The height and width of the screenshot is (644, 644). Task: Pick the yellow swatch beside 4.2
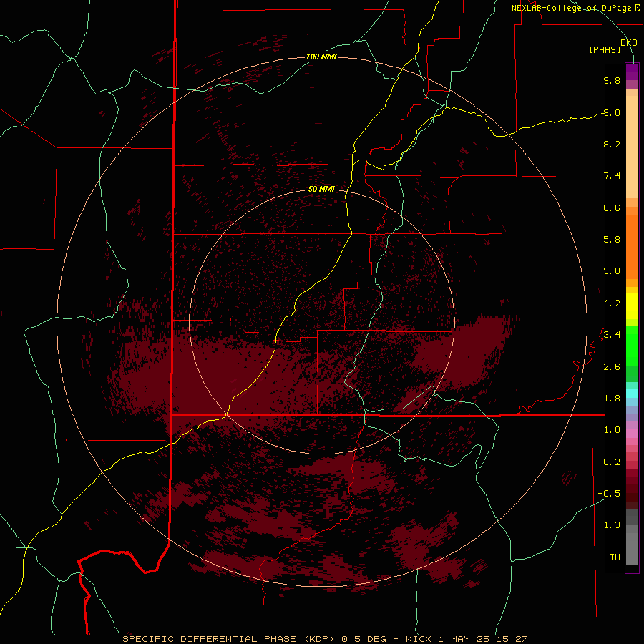click(x=632, y=306)
